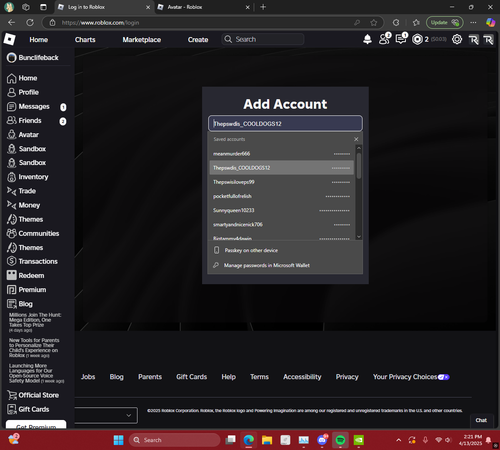
Task: Open Charts in the top navigation
Action: pos(85,40)
